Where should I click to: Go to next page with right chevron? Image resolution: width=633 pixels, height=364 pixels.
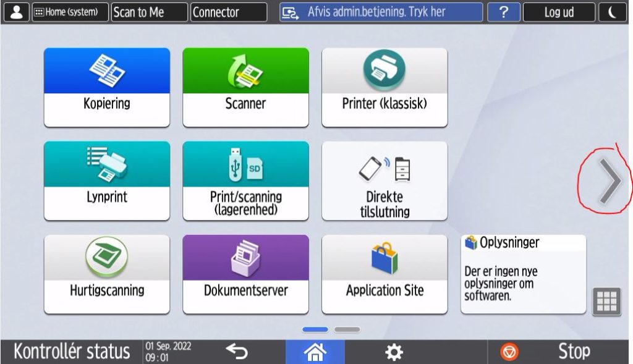[610, 181]
